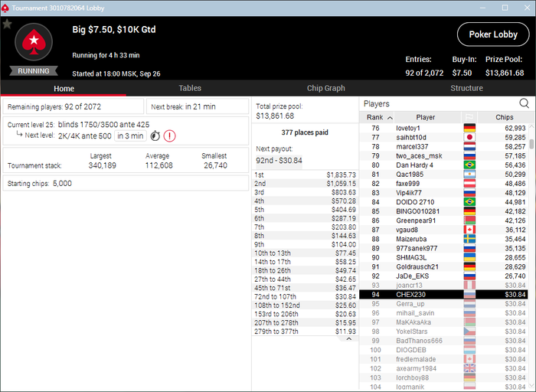Image resolution: width=536 pixels, height=392 pixels.
Task: Click the red exclamation alert icon
Action: point(169,136)
